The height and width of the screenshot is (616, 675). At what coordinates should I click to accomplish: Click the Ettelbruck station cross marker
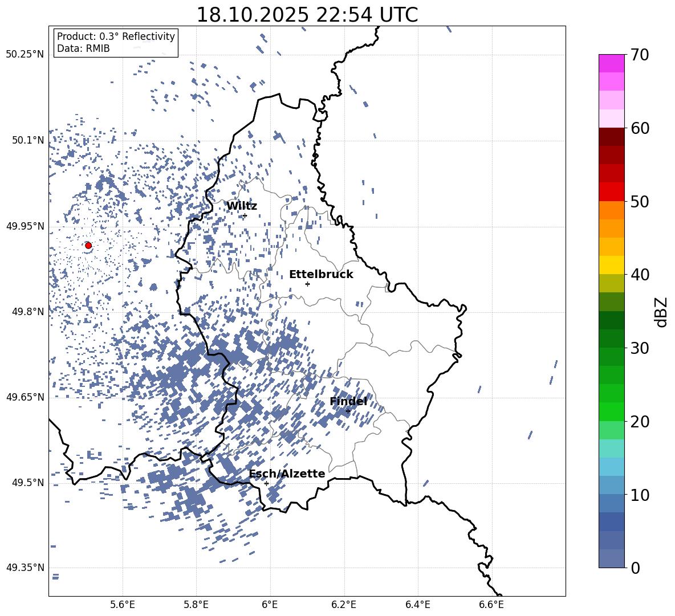click(x=307, y=284)
